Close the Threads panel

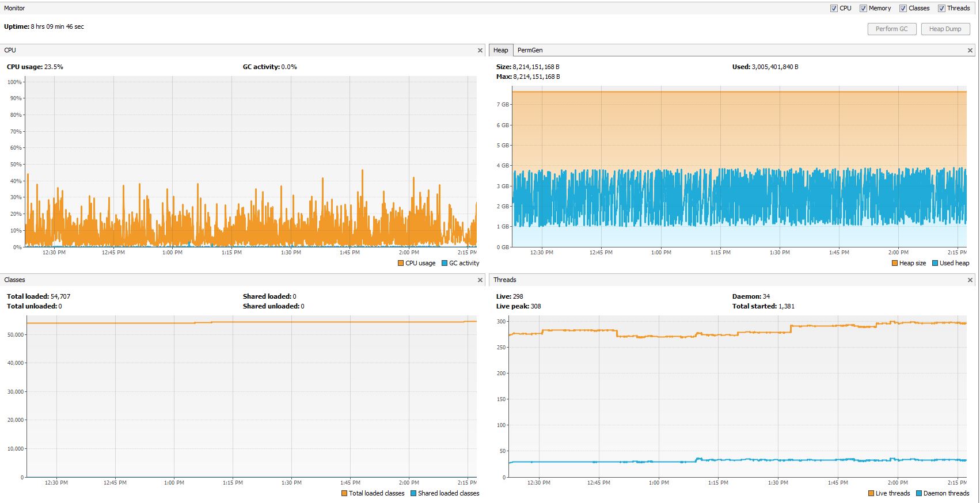[x=970, y=280]
